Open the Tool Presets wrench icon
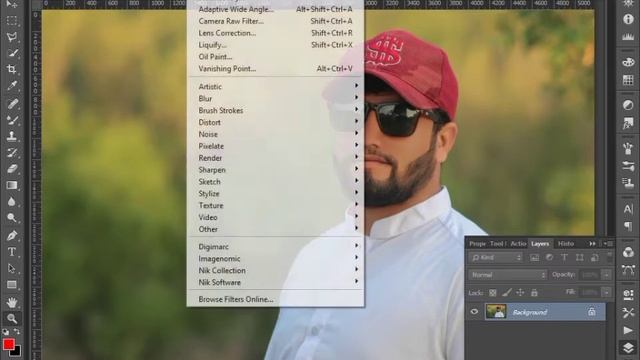The height and width of the screenshot is (360, 640). (628, 313)
